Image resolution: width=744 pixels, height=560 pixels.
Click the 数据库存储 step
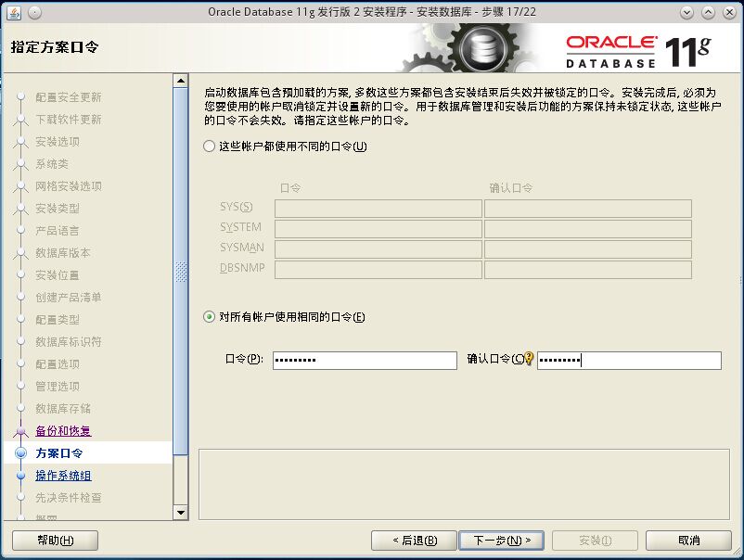click(63, 408)
